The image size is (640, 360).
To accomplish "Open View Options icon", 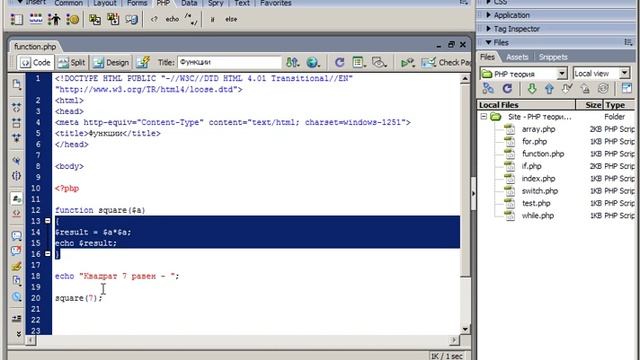I will pos(359,62).
